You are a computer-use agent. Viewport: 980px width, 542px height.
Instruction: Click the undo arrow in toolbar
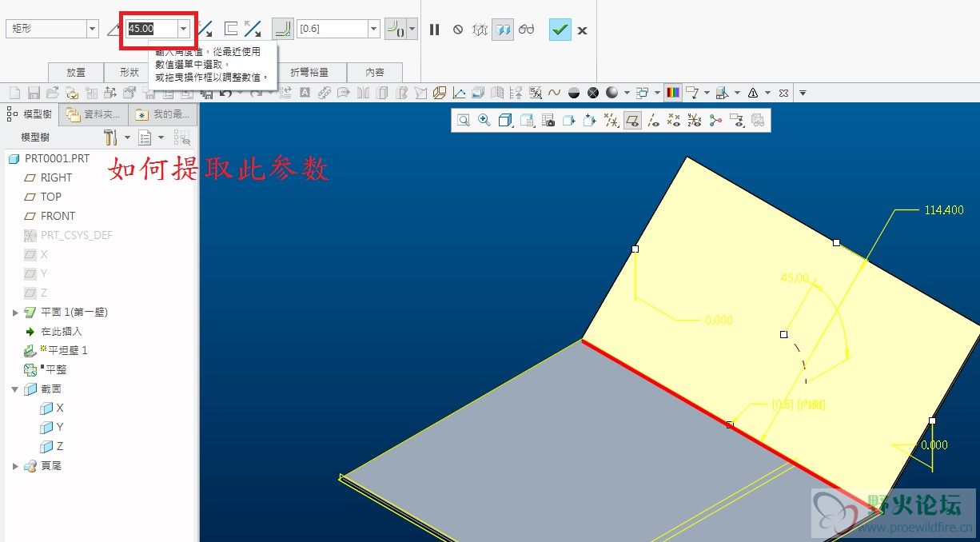(x=226, y=93)
